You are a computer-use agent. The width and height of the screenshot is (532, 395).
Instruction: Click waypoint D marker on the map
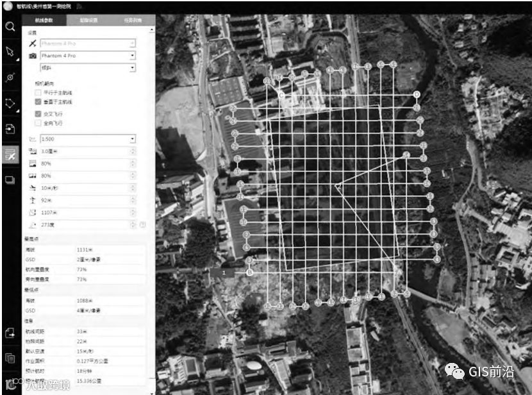coord(417,94)
